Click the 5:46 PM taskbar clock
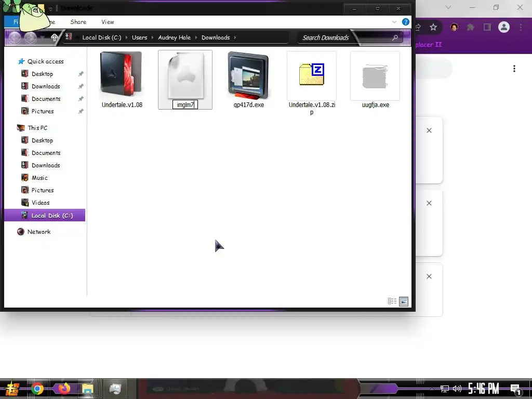The image size is (532, 399). 484,389
